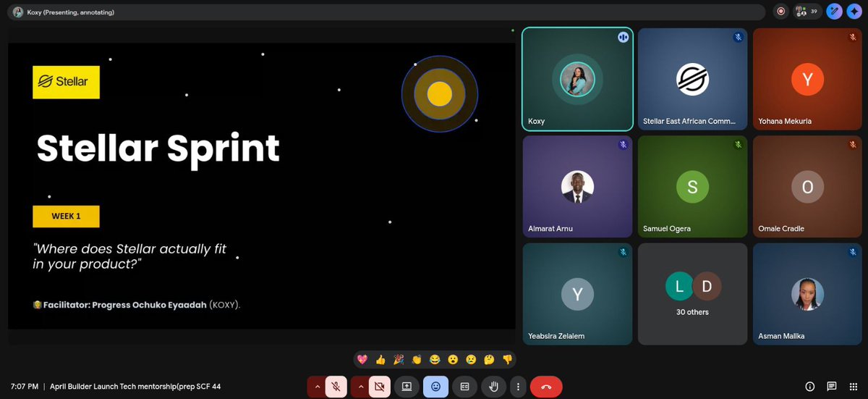
Task: Click the recording indicator icon
Action: tap(780, 12)
